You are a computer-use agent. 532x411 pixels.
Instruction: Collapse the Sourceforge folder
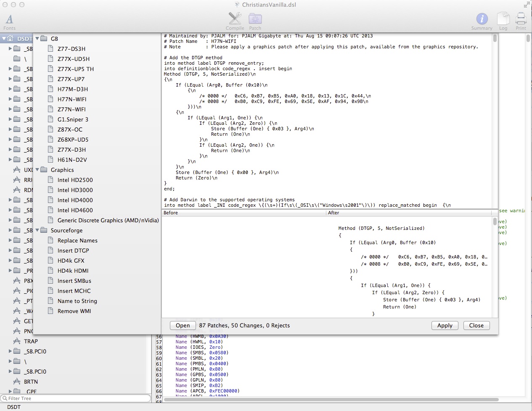[37, 230]
